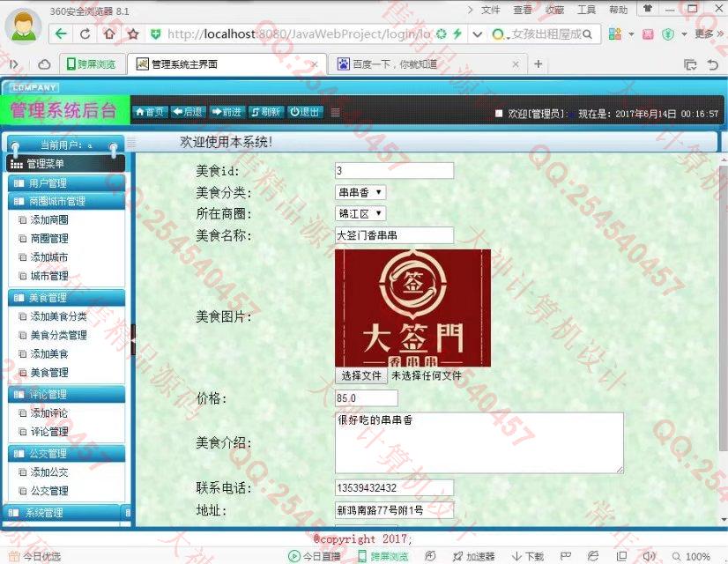The height and width of the screenshot is (564, 728).
Task: Click the search magnifier icon
Action: pyautogui.click(x=587, y=33)
